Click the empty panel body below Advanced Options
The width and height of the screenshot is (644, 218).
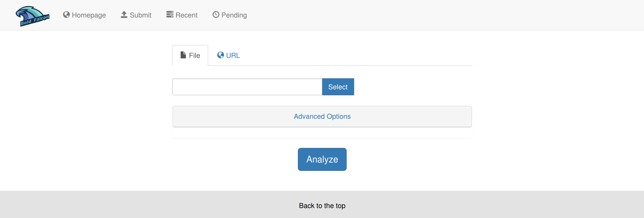coord(322,133)
